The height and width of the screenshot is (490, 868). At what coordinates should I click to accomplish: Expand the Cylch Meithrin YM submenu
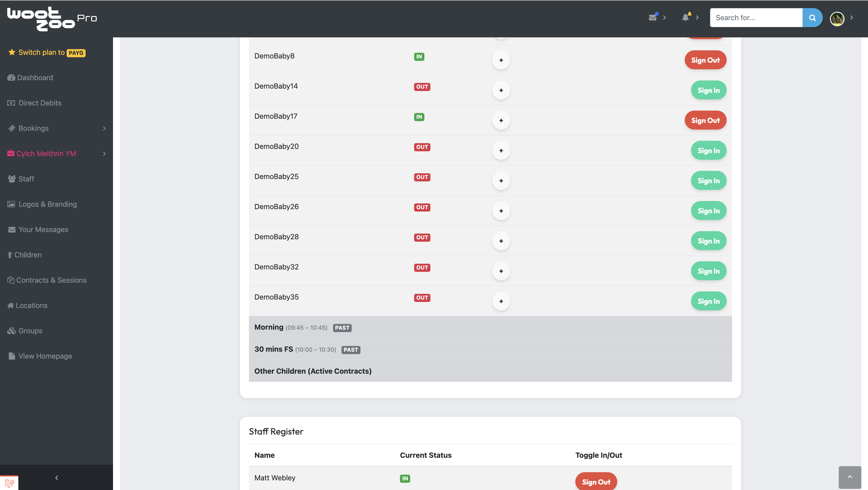[x=47, y=153]
